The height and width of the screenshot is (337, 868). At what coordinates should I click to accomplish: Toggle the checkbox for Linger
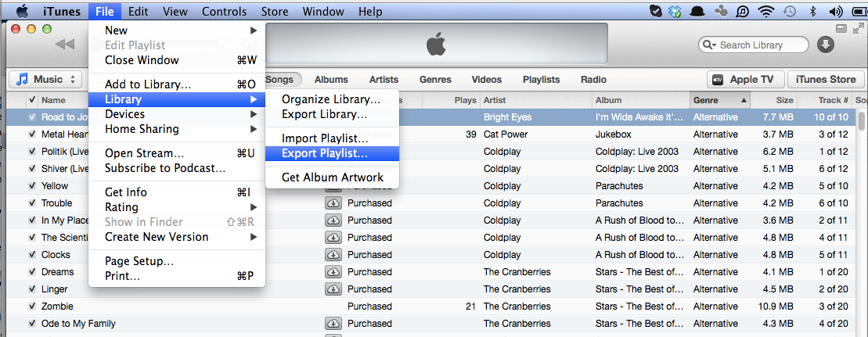click(x=32, y=289)
